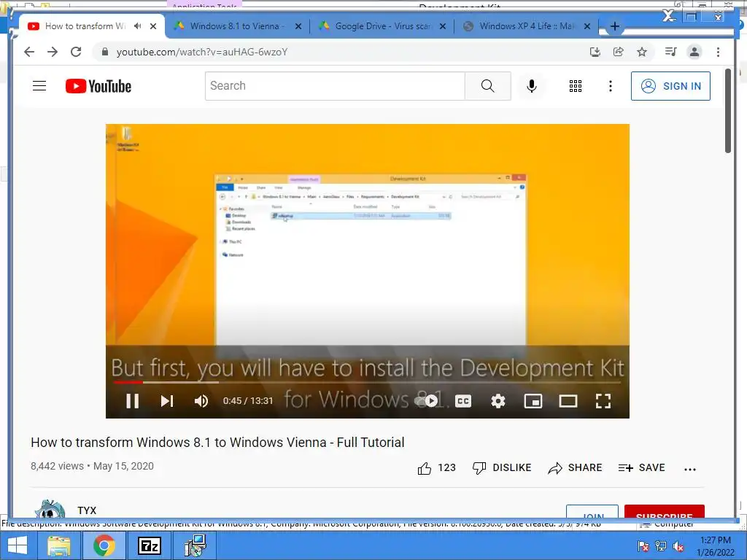Mute the YouTube tab via its speaker icon

[x=138, y=26]
